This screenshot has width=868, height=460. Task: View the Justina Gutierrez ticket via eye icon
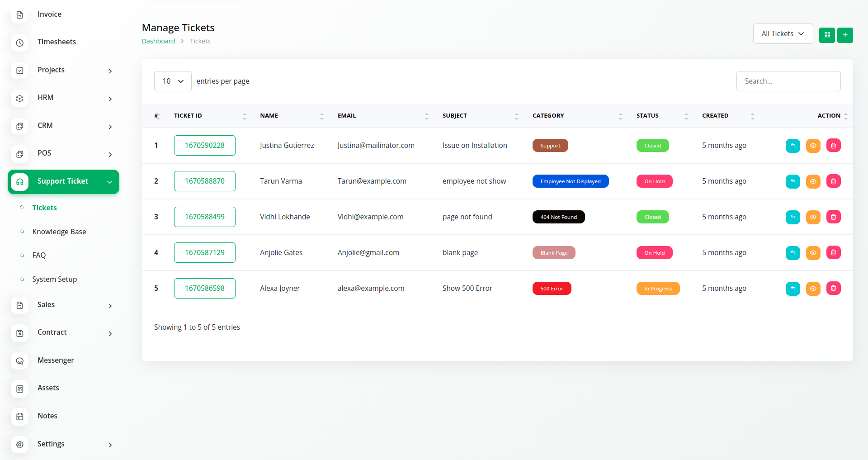(813, 146)
